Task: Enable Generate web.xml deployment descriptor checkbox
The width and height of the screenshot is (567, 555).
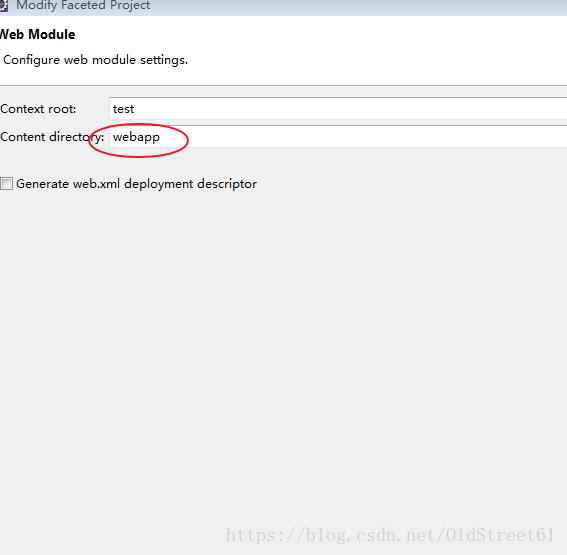Action: click(7, 184)
